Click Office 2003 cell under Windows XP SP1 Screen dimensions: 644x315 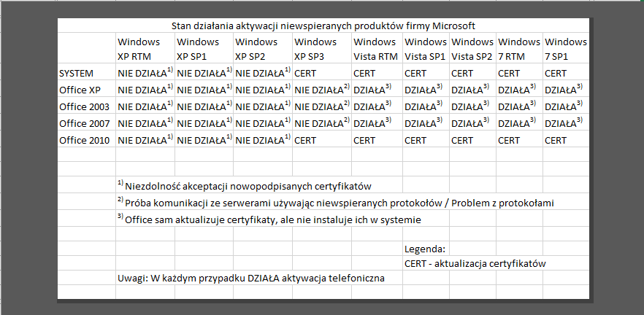pyautogui.click(x=204, y=106)
